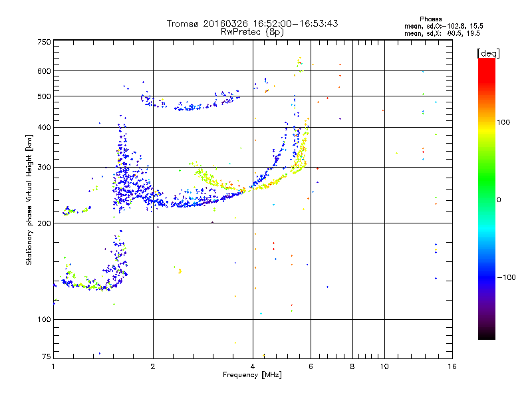
Task: Click the y-axis tick label "750"
Action: pos(45,42)
